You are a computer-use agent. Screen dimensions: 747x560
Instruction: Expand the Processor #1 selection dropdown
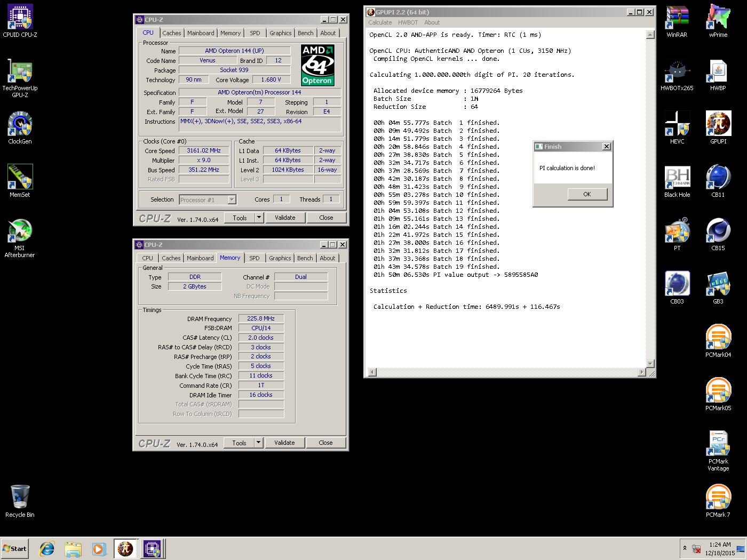point(232,199)
